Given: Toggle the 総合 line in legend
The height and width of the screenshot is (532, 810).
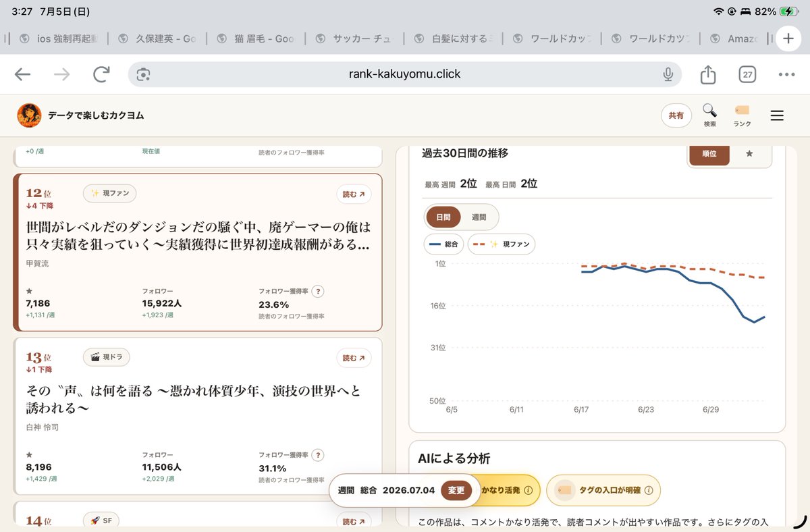Looking at the screenshot, I should 443,244.
